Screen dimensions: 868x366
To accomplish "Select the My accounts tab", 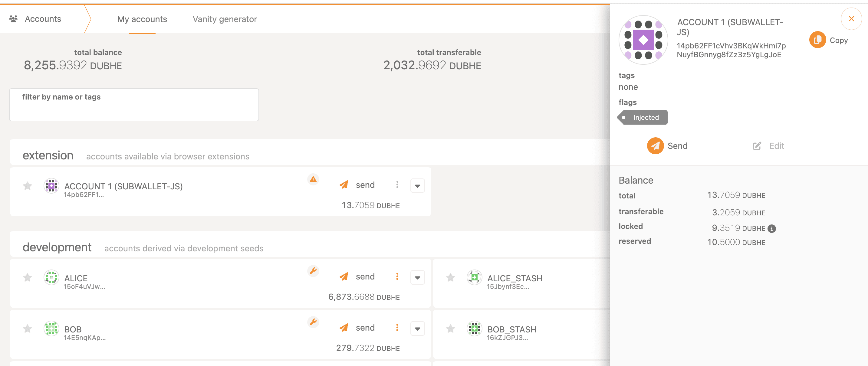I will point(142,19).
